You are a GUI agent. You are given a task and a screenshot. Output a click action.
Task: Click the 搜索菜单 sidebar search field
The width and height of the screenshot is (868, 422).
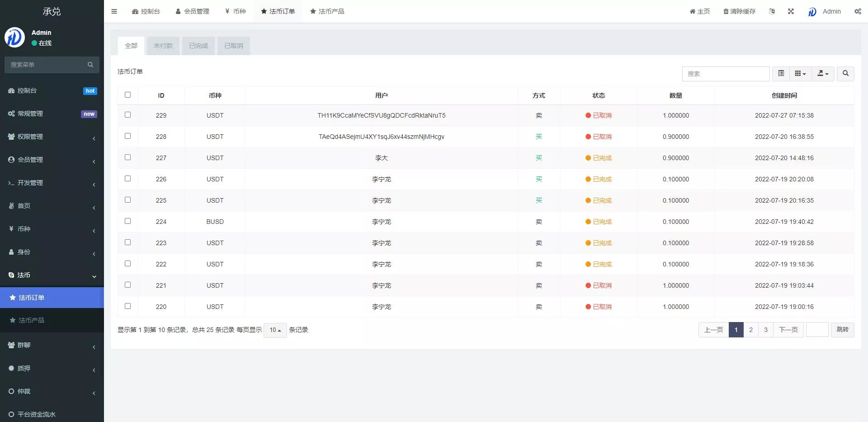click(x=47, y=65)
